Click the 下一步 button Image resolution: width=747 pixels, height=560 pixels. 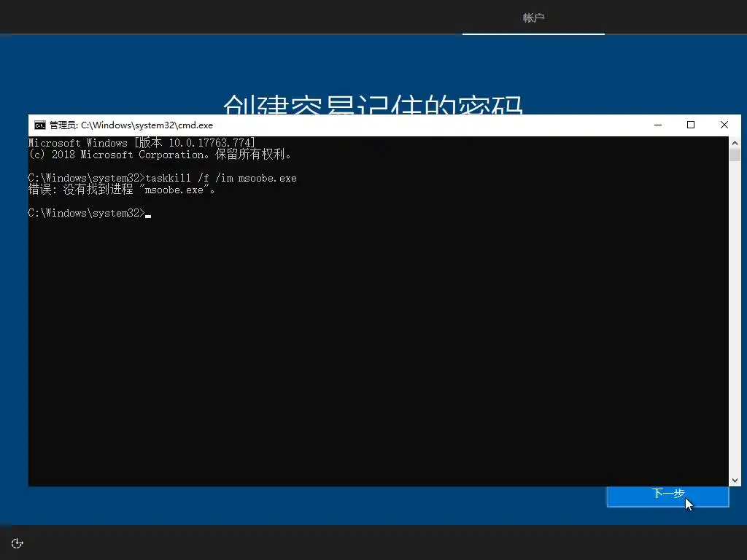pos(668,496)
